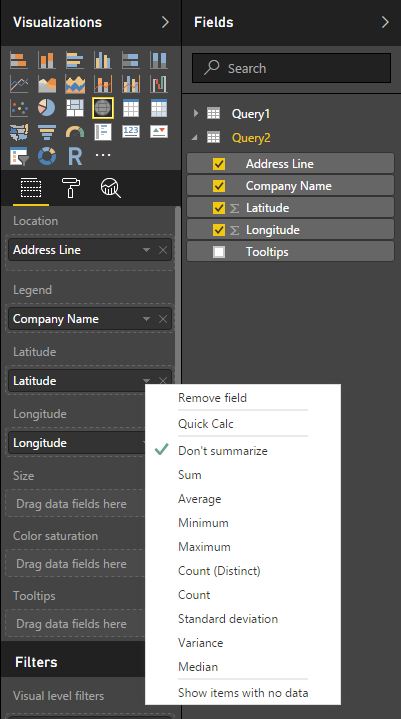The width and height of the screenshot is (401, 719).
Task: Select the waterfall chart visual
Action: tap(159, 84)
